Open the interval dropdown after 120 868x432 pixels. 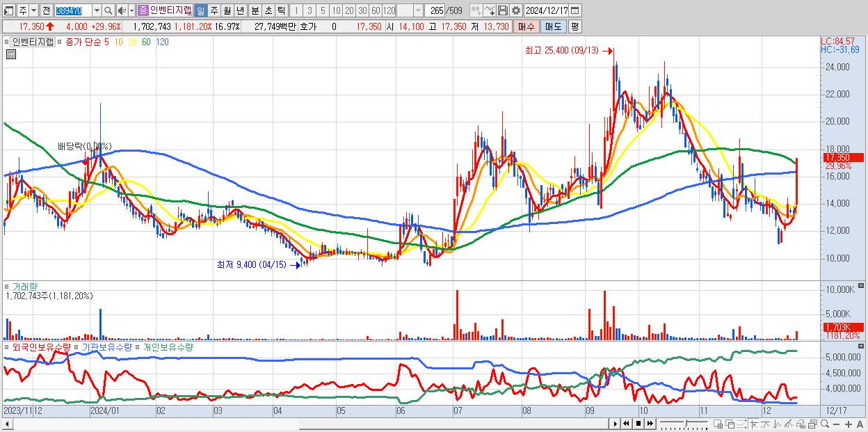coord(418,10)
